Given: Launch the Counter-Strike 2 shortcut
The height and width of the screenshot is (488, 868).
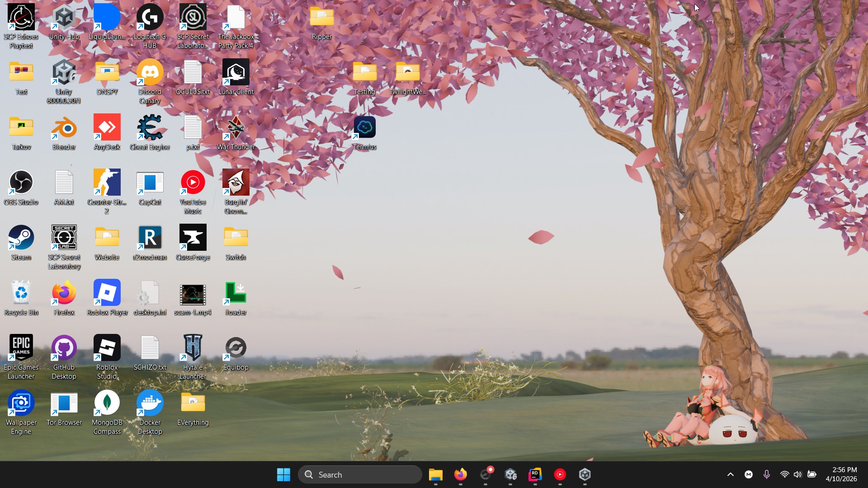Looking at the screenshot, I should 107,192.
